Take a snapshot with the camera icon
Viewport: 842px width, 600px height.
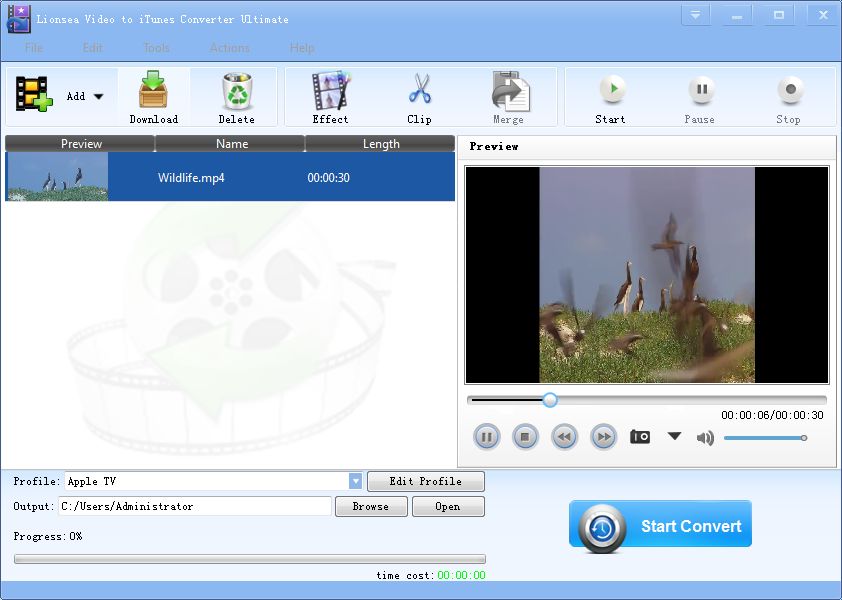pyautogui.click(x=640, y=437)
